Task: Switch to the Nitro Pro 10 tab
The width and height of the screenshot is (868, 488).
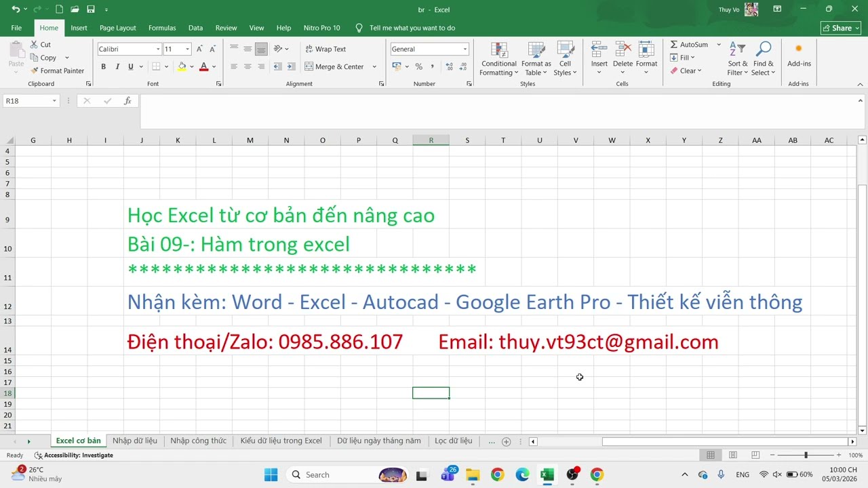Action: 322,28
